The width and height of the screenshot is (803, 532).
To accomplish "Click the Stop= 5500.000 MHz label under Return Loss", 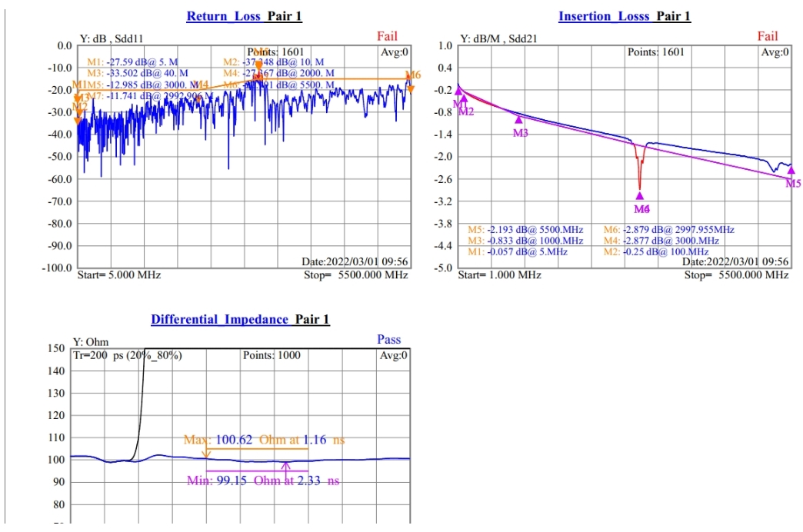I will (x=355, y=274).
